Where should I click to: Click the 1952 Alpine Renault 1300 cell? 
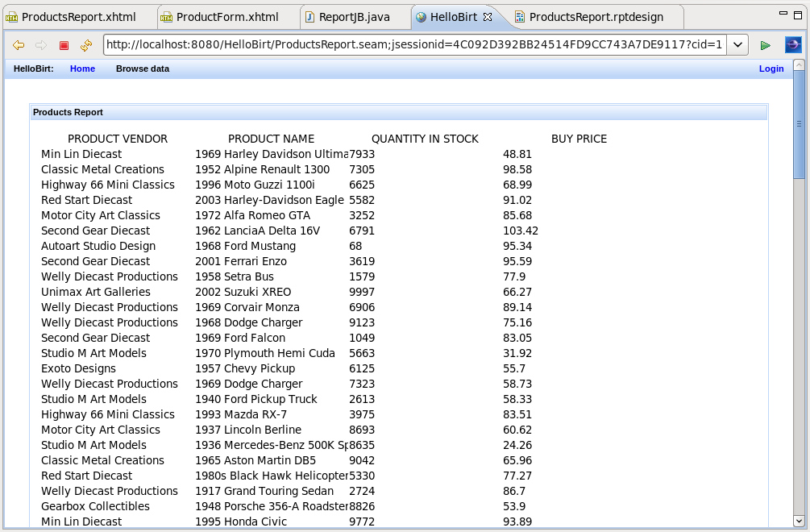263,169
